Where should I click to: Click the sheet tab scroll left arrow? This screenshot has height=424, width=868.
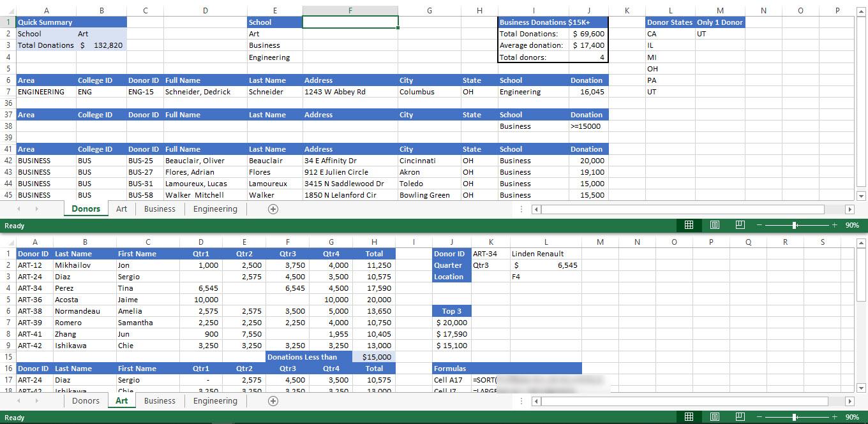(18, 208)
